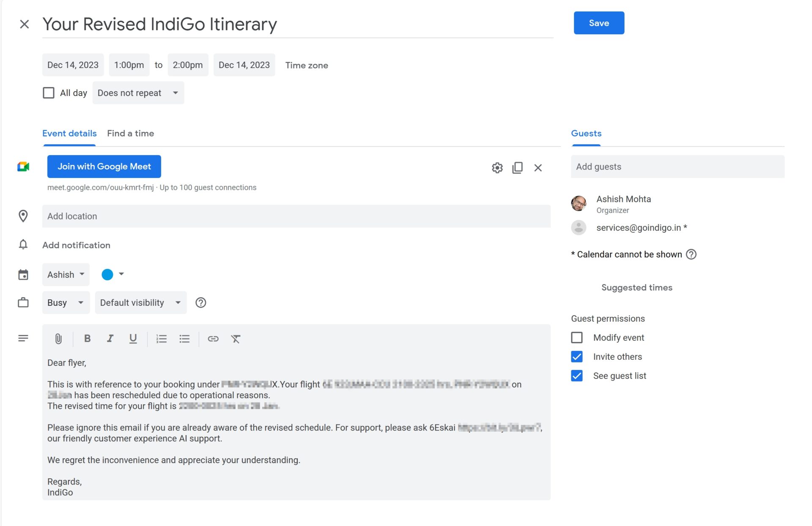Attach a file using the paperclip icon
The height and width of the screenshot is (526, 812).
coord(58,339)
